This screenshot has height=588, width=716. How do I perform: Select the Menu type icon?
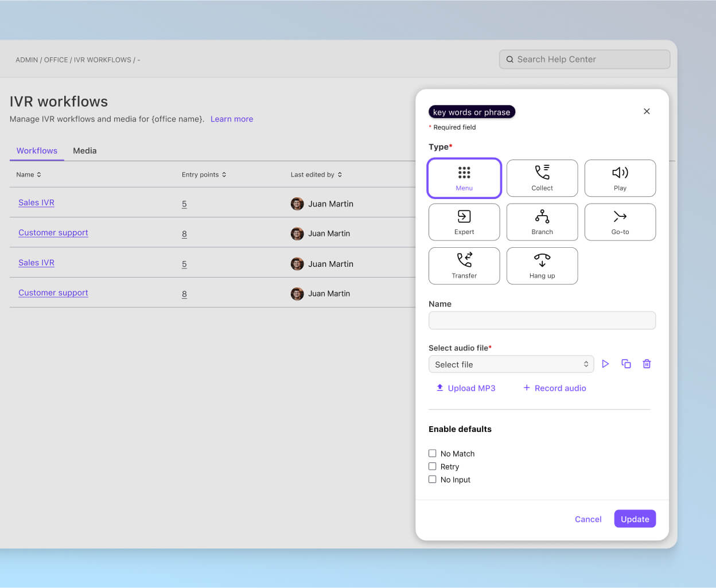[464, 178]
